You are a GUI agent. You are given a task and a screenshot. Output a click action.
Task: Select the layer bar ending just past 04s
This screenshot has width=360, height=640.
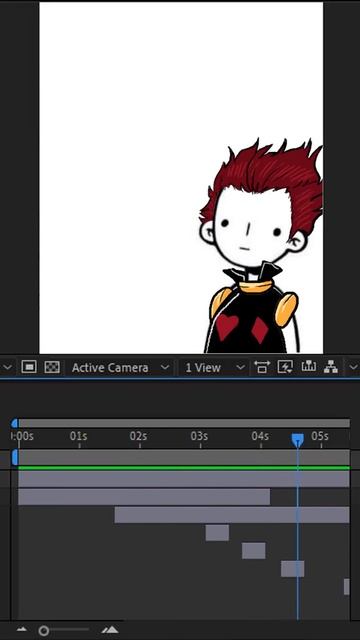tap(144, 497)
